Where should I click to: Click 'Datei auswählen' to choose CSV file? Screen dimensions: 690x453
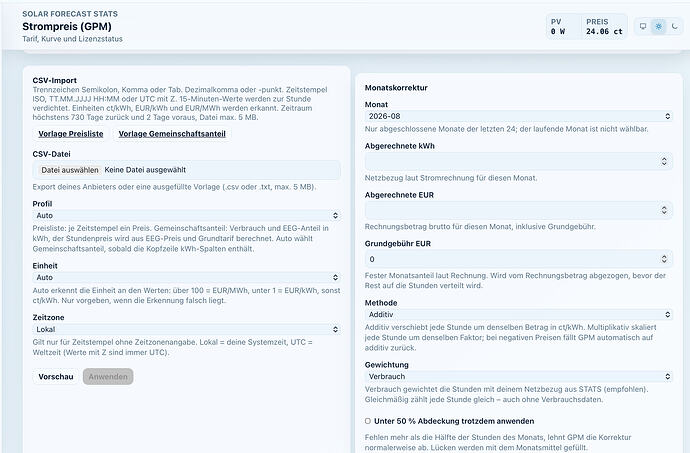click(x=70, y=170)
